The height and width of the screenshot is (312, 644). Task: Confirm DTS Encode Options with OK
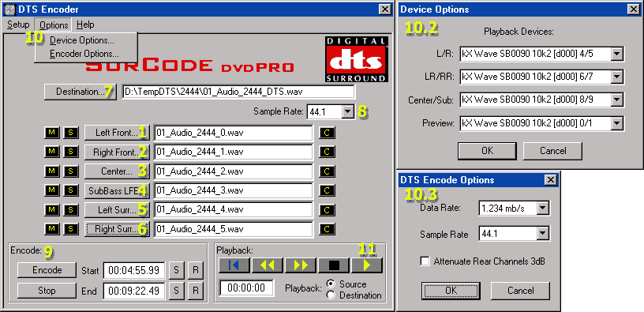pyautogui.click(x=451, y=291)
